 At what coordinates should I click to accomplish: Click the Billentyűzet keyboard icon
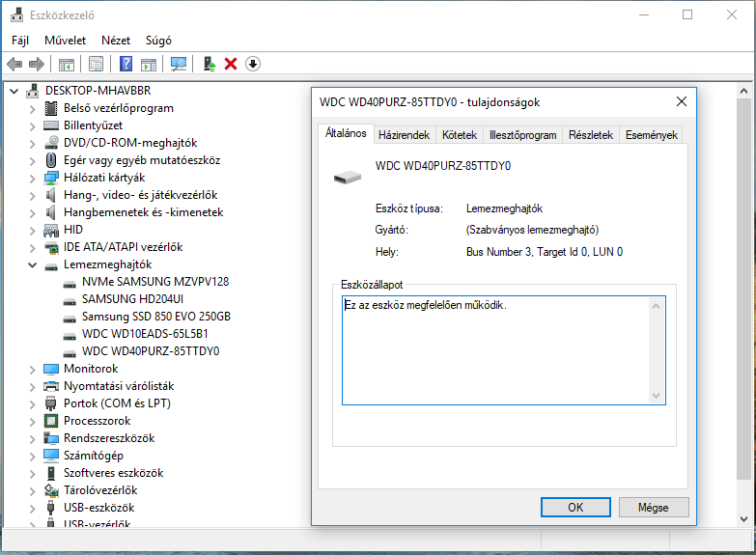51,125
